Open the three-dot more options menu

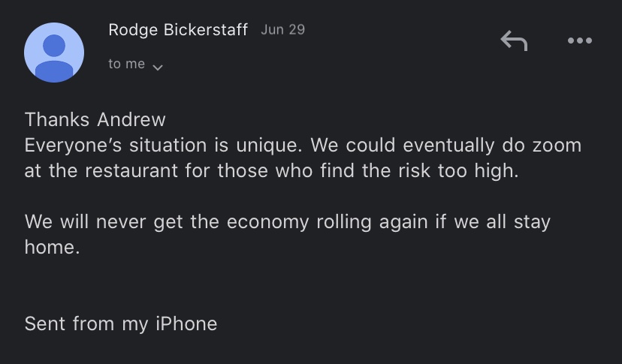(x=579, y=41)
